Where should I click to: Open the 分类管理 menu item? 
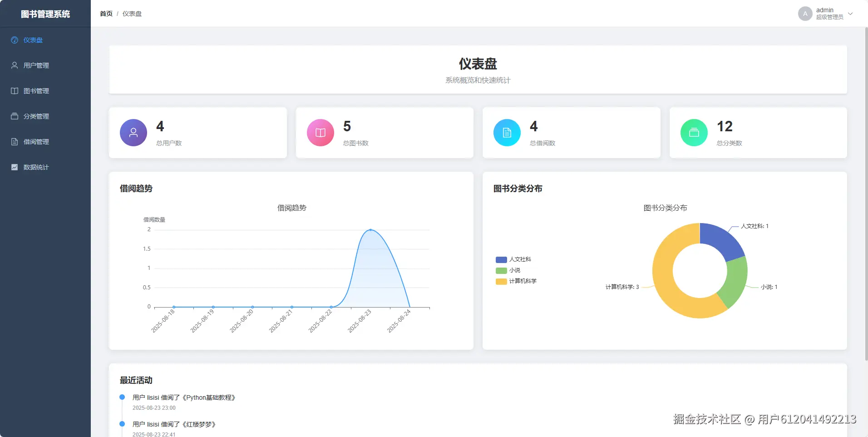(45, 116)
